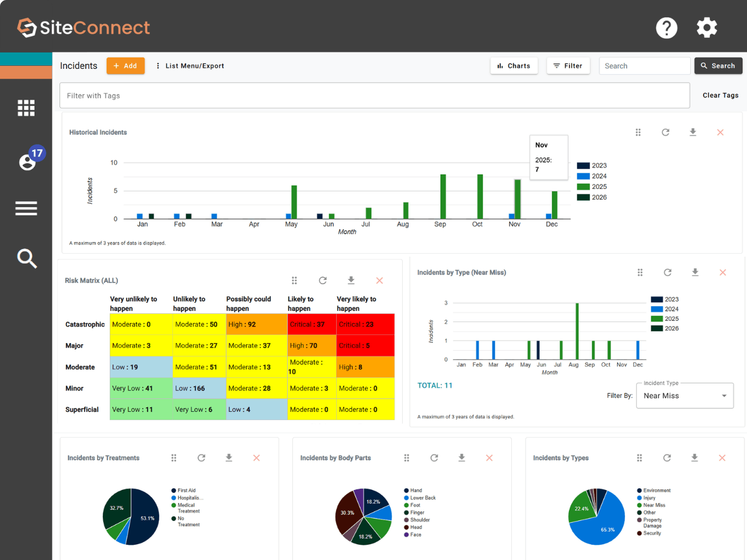Open user notifications with badge 17
The image size is (747, 560).
29,158
